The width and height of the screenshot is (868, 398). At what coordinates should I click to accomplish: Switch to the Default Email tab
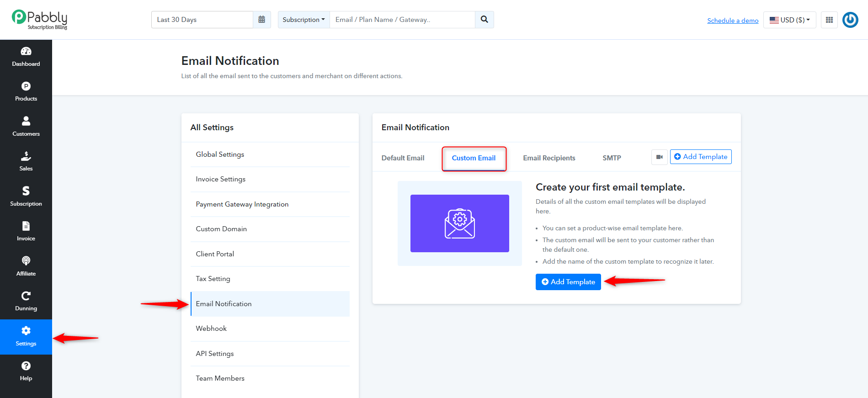[x=403, y=158]
